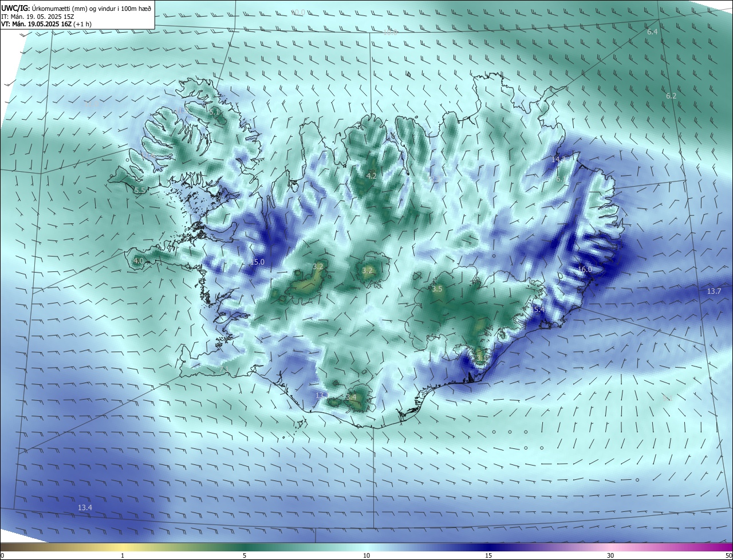Click the 'UWC/IG:' label in title box
733x560 pixels.
coord(15,8)
